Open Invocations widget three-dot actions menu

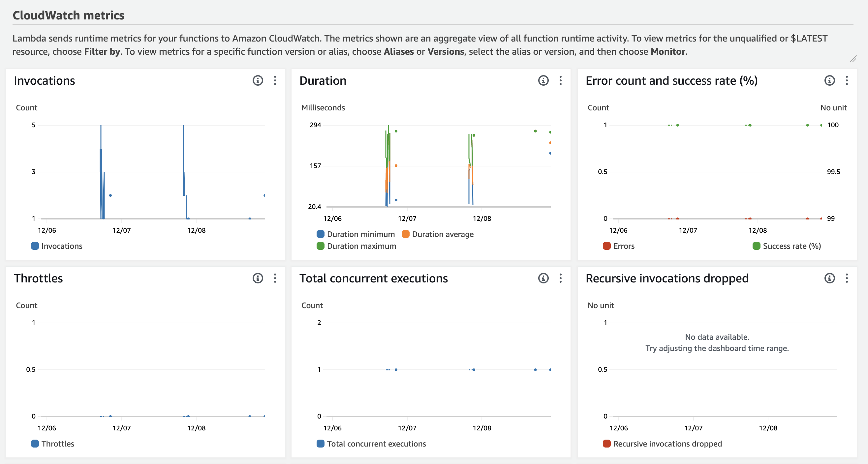(x=275, y=80)
